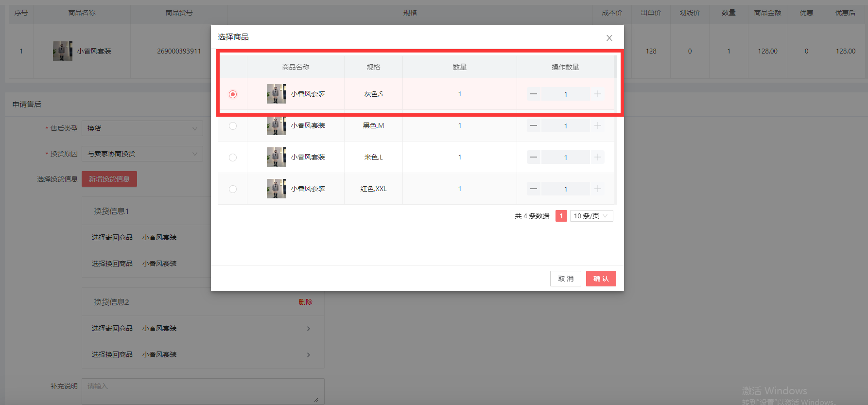The height and width of the screenshot is (405, 868).
Task: Decrease quantity for 黑色,M row
Action: (x=534, y=125)
